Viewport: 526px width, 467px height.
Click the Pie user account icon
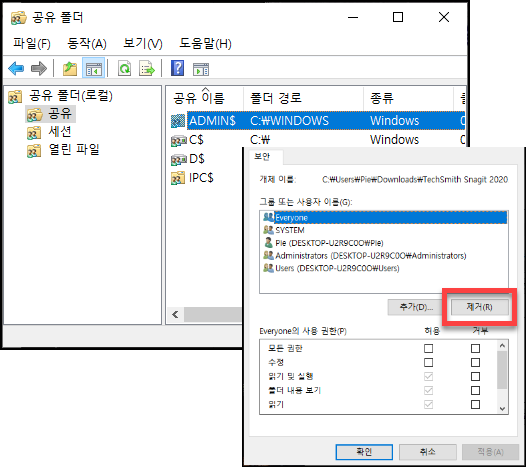pos(268,243)
